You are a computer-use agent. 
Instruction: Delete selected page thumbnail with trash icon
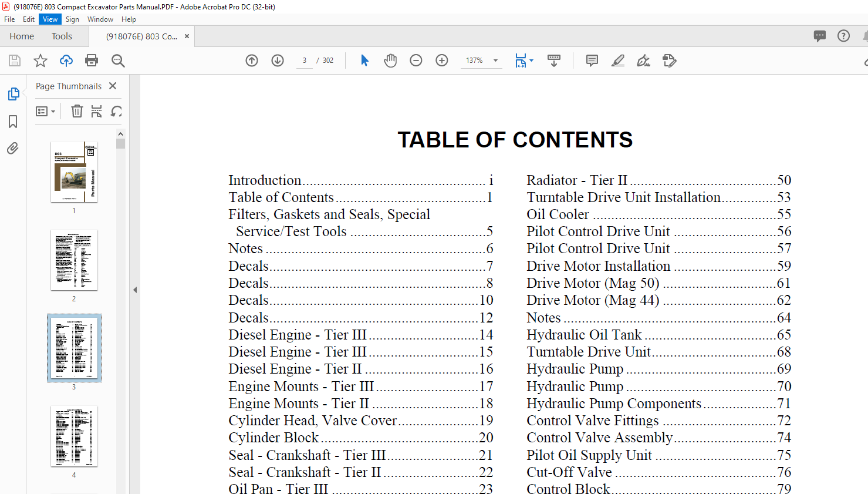point(77,111)
